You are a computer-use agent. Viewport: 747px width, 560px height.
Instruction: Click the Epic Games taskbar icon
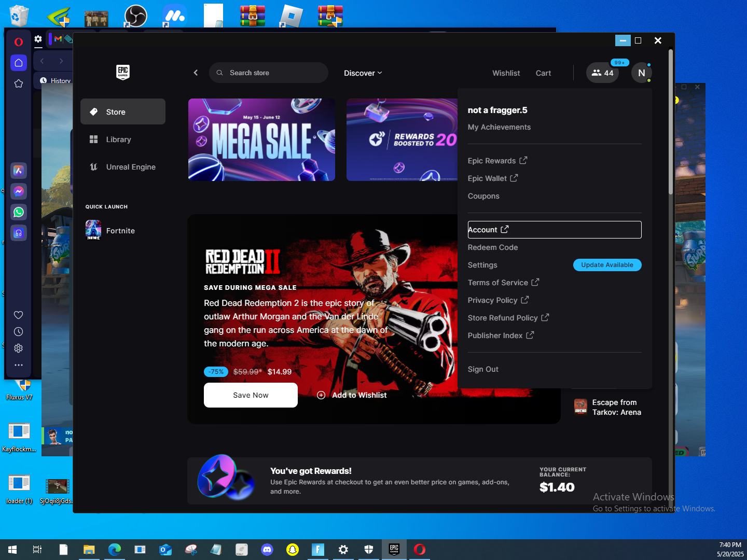click(394, 550)
